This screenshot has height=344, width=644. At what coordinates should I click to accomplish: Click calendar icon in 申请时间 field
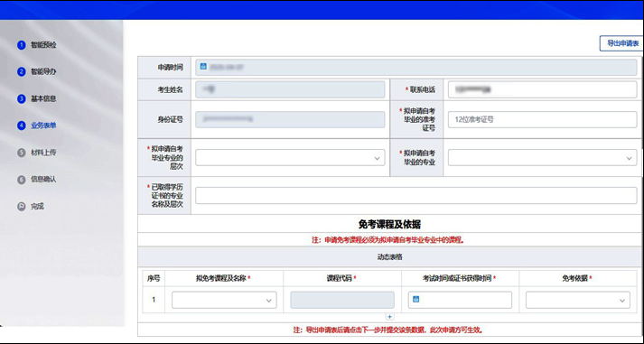(x=203, y=66)
